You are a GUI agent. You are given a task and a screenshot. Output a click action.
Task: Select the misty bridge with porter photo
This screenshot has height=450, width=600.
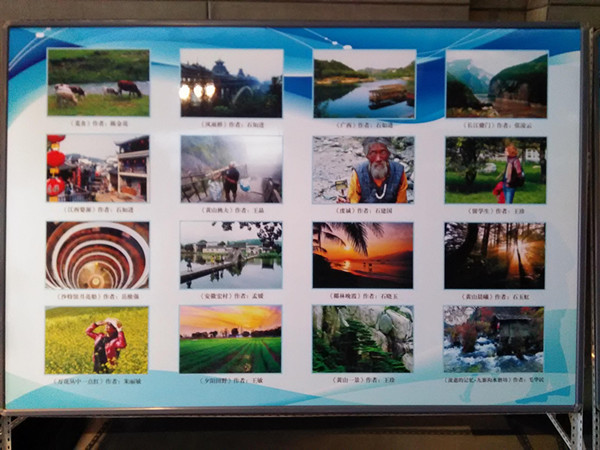point(231,169)
